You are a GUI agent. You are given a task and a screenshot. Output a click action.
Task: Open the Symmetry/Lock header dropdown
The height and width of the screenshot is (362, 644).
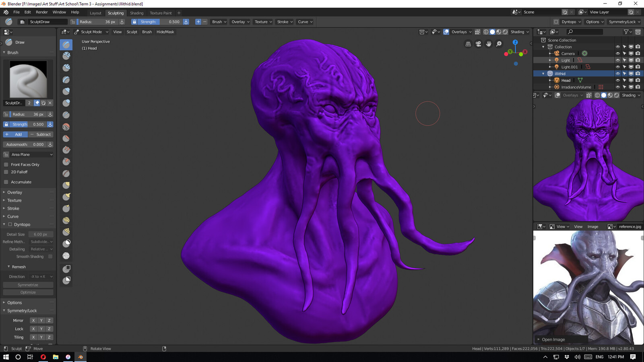(624, 22)
